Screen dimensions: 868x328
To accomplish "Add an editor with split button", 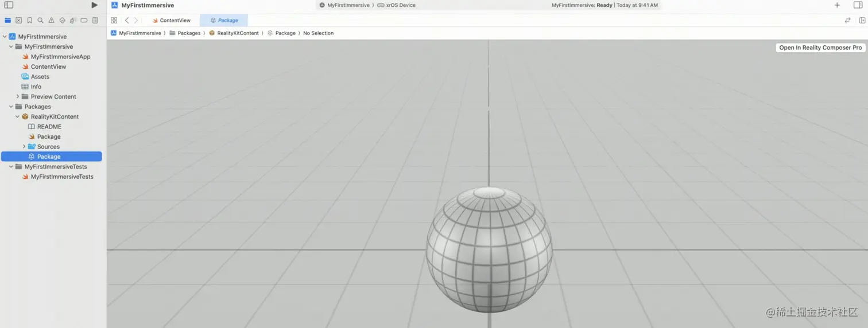I will coord(862,20).
